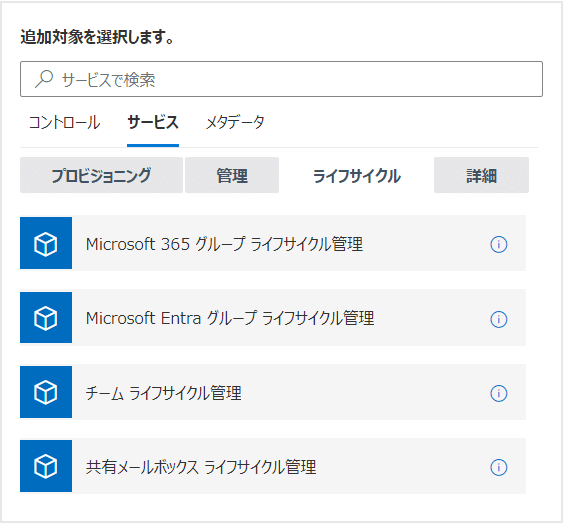Click the cube icon of Microsoft 365 グループ item
Screen dimensions: 563x523
coord(46,243)
